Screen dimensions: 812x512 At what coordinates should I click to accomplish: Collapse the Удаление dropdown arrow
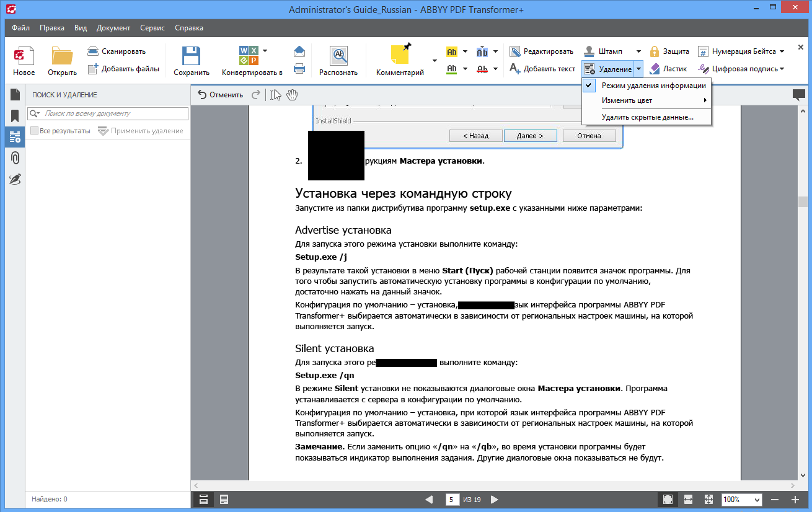pos(638,69)
